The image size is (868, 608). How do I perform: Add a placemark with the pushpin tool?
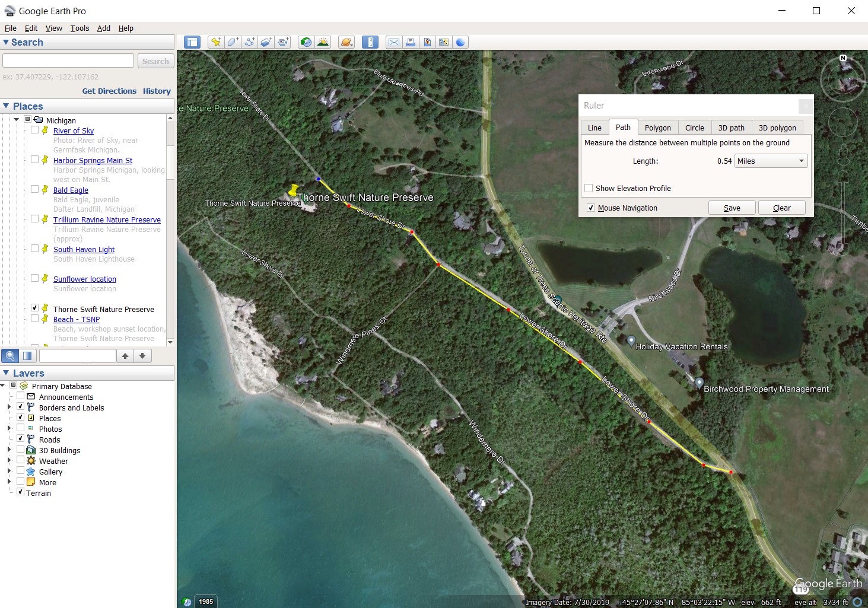[216, 42]
